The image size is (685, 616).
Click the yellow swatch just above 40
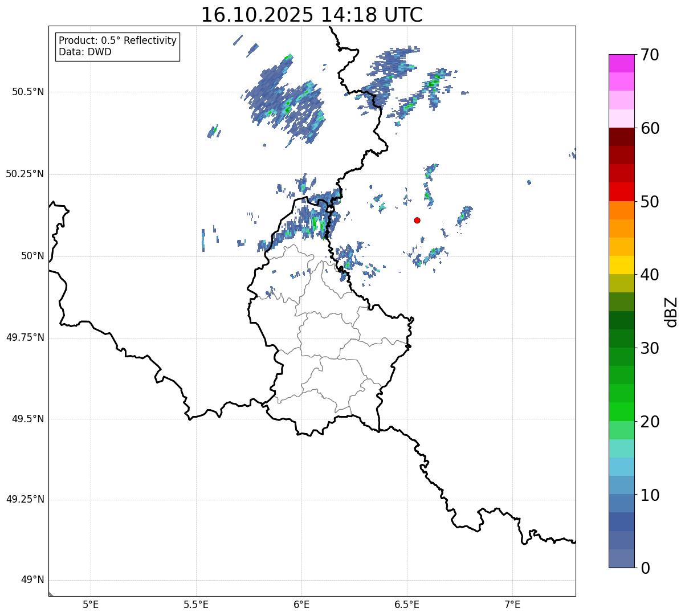622,265
